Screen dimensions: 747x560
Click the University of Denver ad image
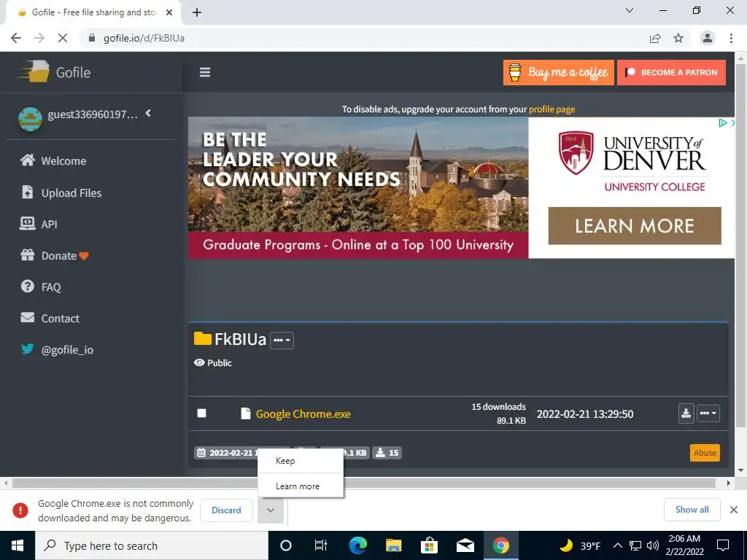tap(358, 187)
